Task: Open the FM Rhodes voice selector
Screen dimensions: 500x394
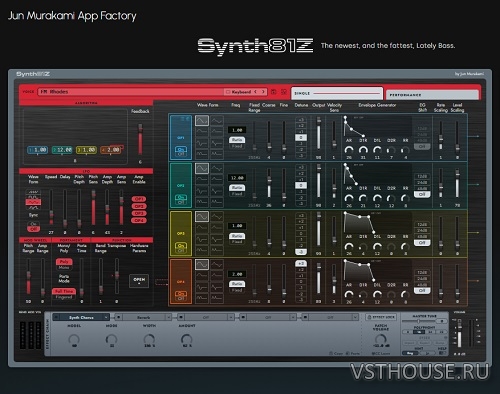Action: pyautogui.click(x=131, y=92)
